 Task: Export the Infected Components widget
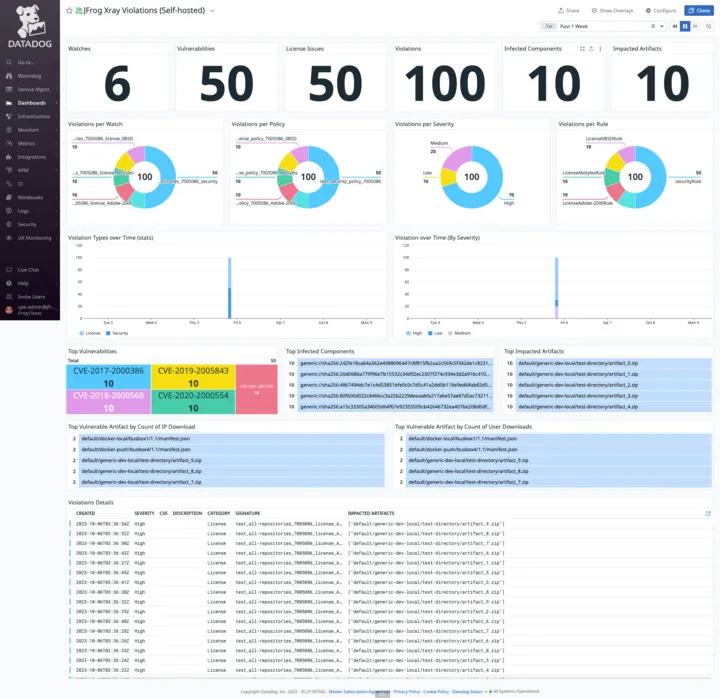point(591,49)
